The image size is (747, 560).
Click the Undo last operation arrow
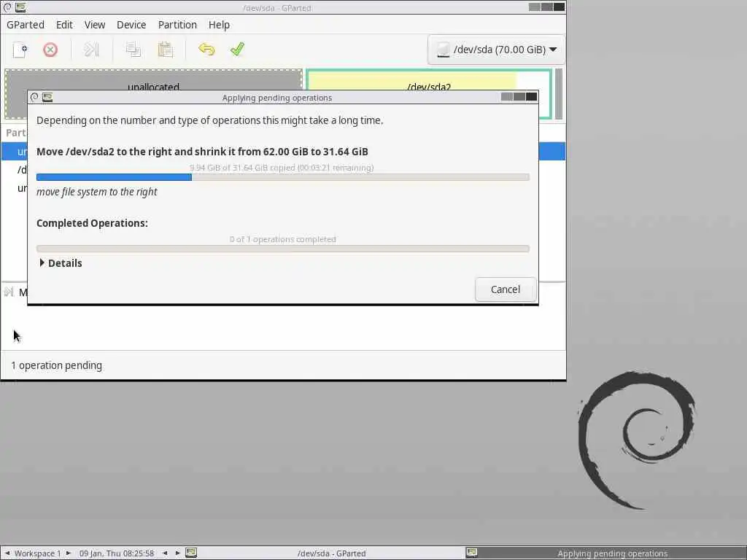206,50
